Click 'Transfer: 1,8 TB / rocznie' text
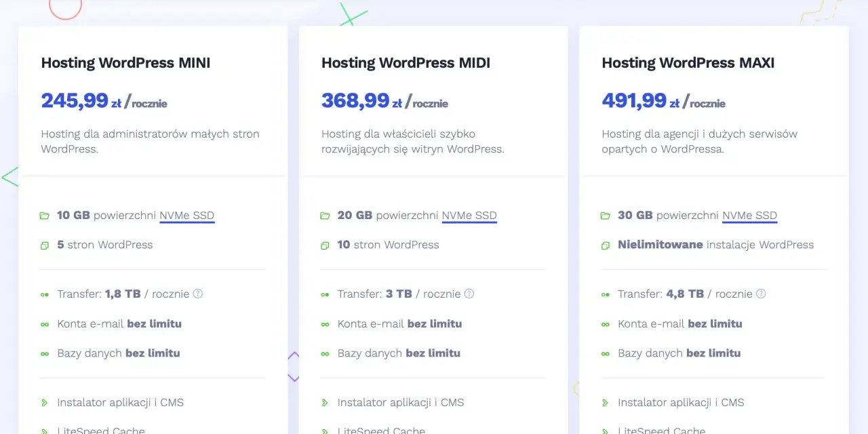This screenshot has width=868, height=434. [x=123, y=294]
